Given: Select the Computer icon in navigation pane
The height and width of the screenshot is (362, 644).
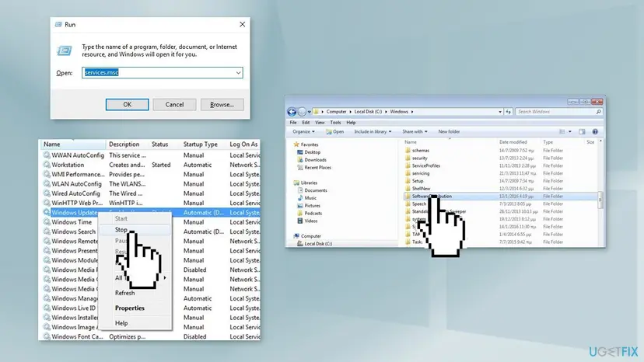Looking at the screenshot, I should coord(296,236).
